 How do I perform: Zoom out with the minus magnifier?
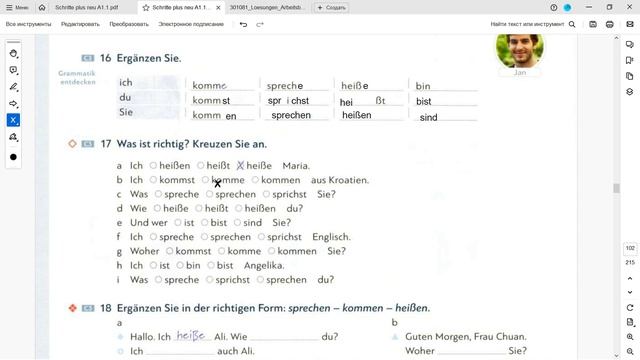[x=630, y=351]
